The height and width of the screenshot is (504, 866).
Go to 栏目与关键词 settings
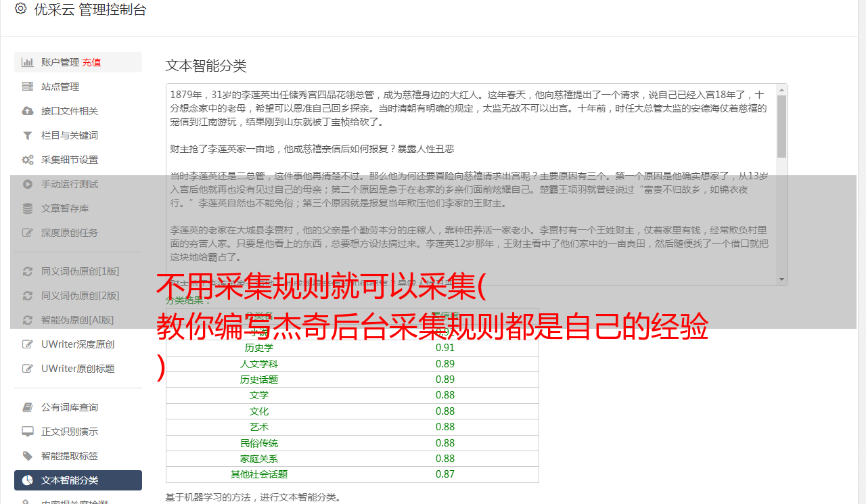coord(78,135)
